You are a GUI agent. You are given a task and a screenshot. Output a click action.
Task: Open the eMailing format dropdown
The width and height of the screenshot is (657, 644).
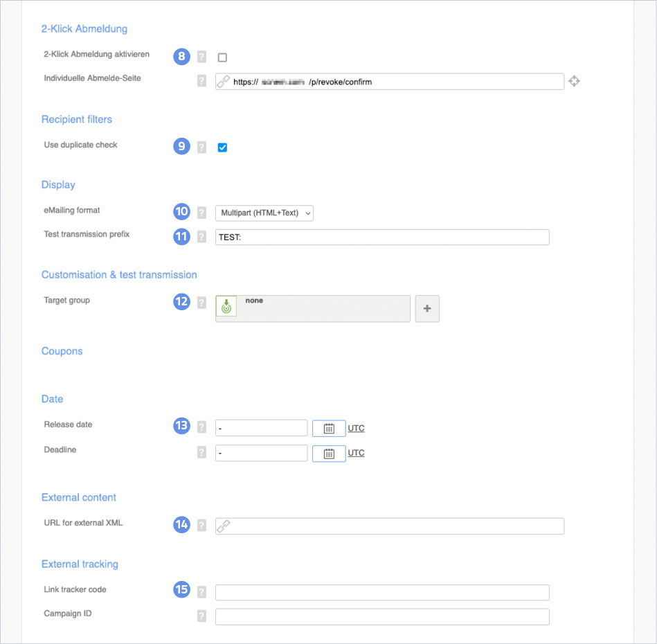pos(264,213)
